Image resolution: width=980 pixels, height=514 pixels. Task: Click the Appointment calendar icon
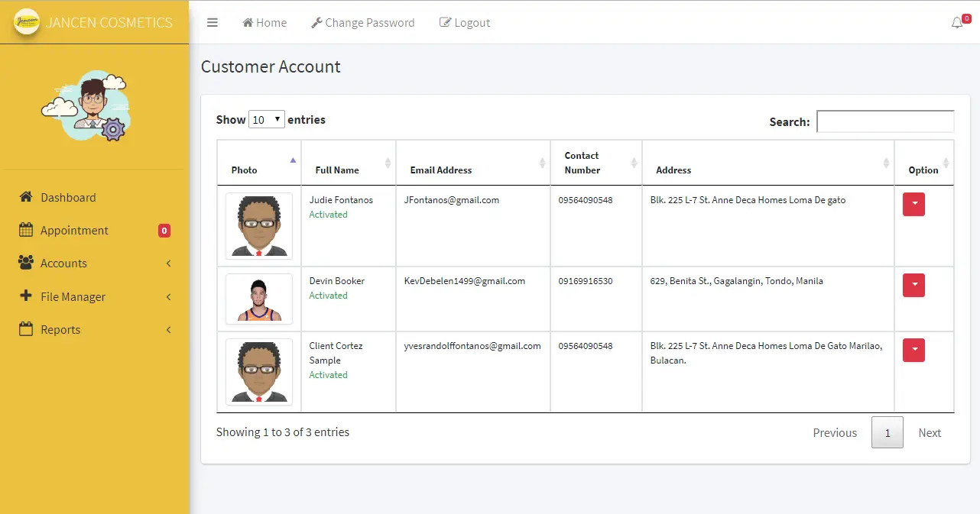tap(26, 230)
